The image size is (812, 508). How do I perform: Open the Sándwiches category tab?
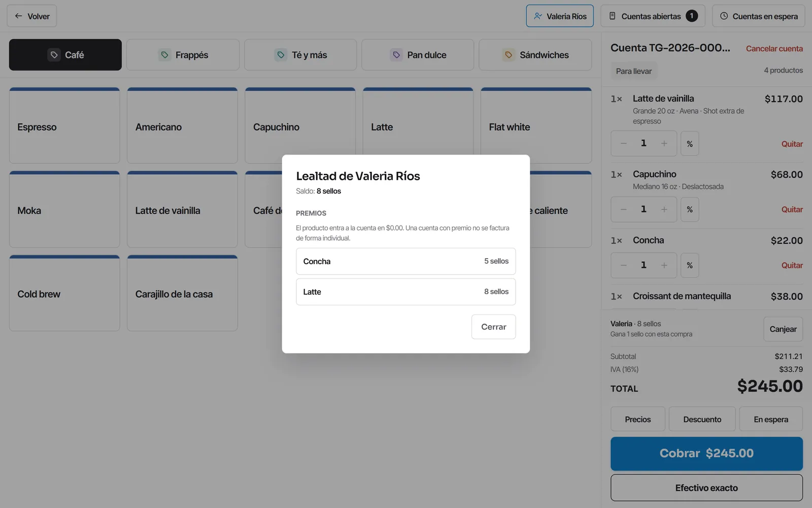(x=535, y=55)
